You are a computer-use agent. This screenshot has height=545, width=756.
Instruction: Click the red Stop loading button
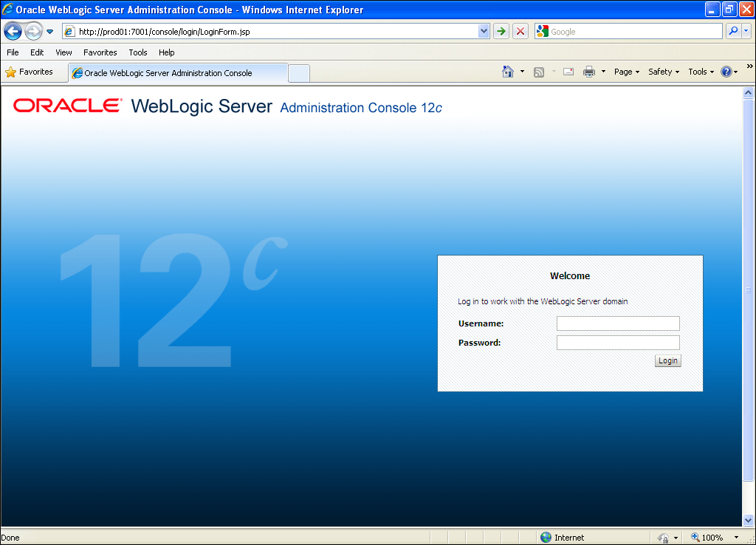coord(520,32)
